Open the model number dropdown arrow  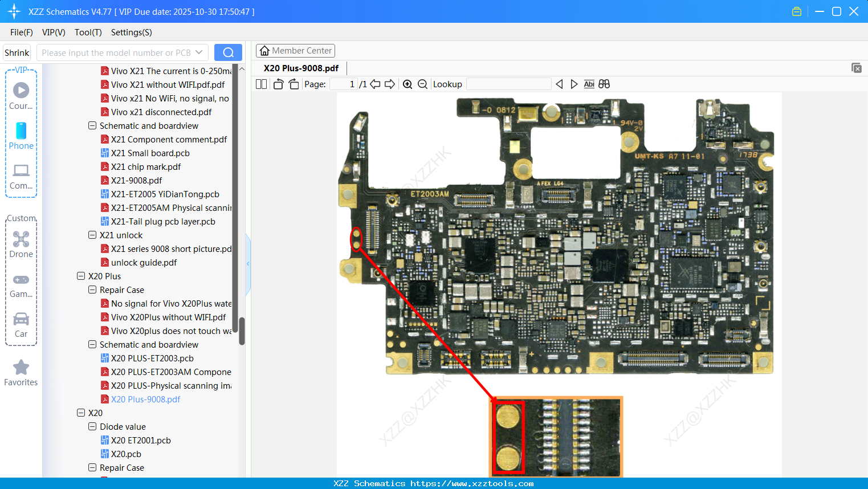pyautogui.click(x=199, y=52)
